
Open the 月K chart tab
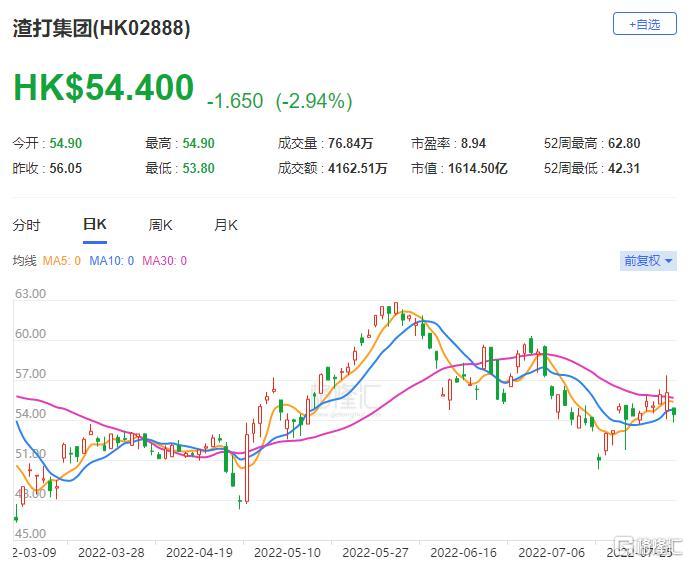[x=226, y=225]
